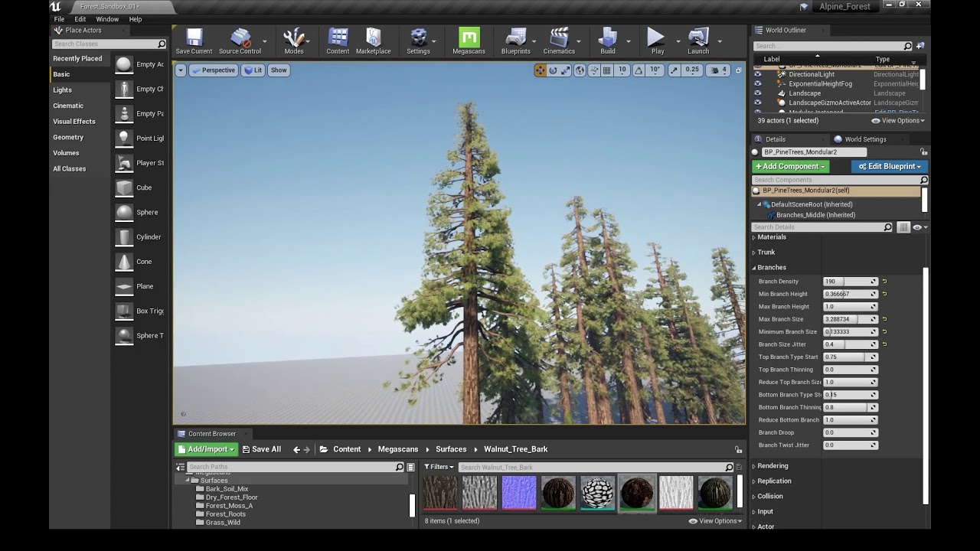Click the Launch toolbar icon

click(x=698, y=41)
